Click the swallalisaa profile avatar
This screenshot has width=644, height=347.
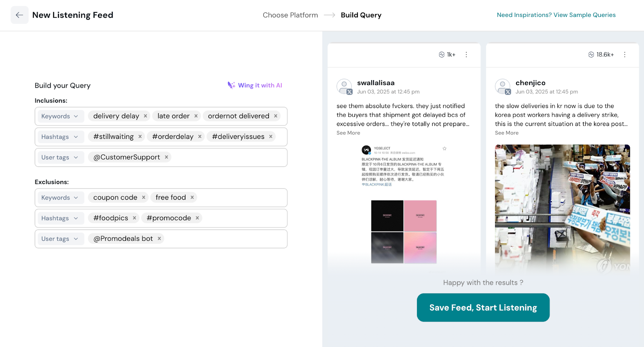coord(344,87)
